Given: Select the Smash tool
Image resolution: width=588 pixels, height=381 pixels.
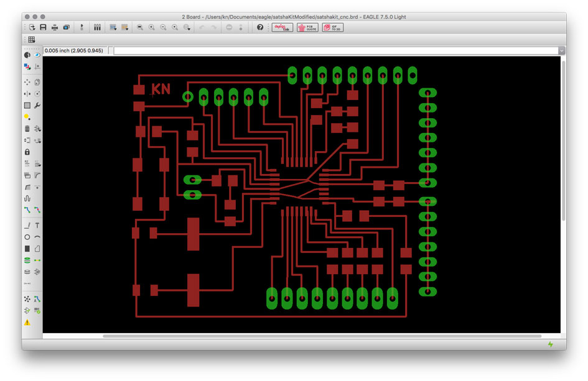Looking at the screenshot, I should pyautogui.click(x=27, y=175).
